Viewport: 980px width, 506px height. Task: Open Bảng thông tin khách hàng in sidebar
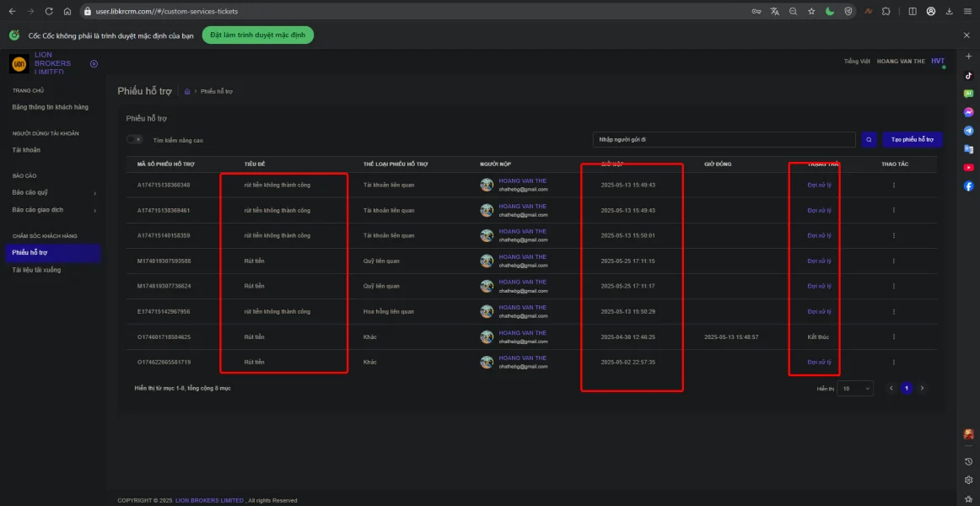50,107
